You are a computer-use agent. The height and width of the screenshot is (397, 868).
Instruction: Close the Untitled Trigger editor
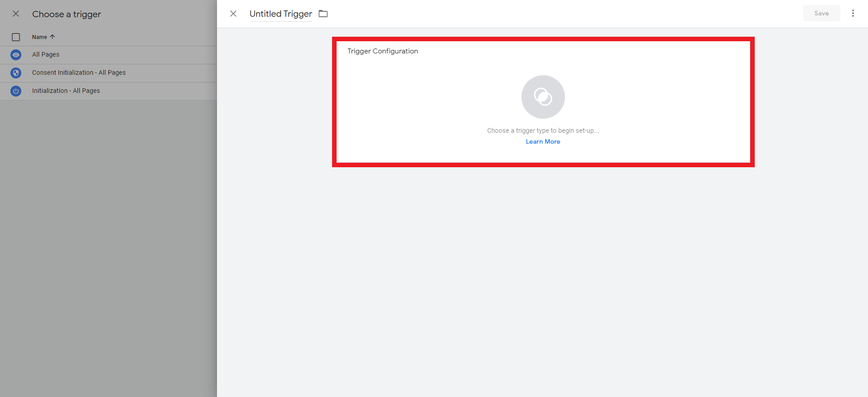(233, 14)
